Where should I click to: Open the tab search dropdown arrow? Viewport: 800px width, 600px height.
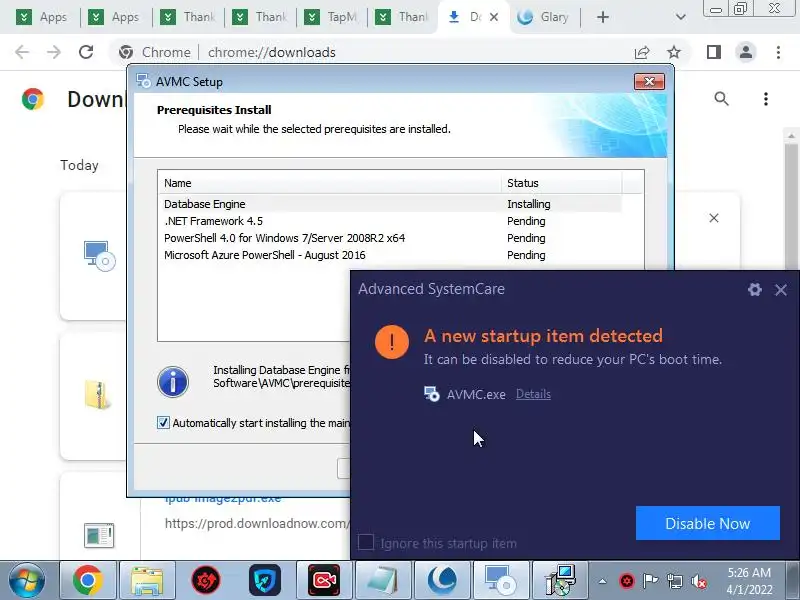click(x=681, y=17)
